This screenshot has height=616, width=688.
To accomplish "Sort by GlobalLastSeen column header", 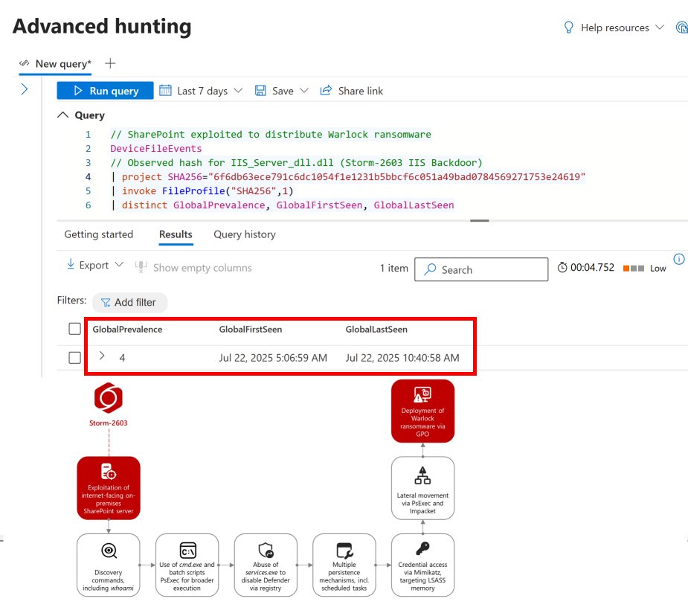I will pyautogui.click(x=376, y=329).
